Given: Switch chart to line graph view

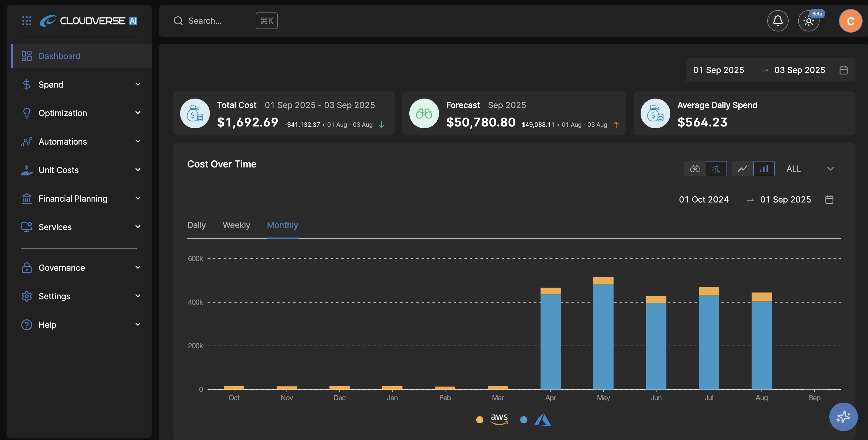Looking at the screenshot, I should pyautogui.click(x=742, y=169).
